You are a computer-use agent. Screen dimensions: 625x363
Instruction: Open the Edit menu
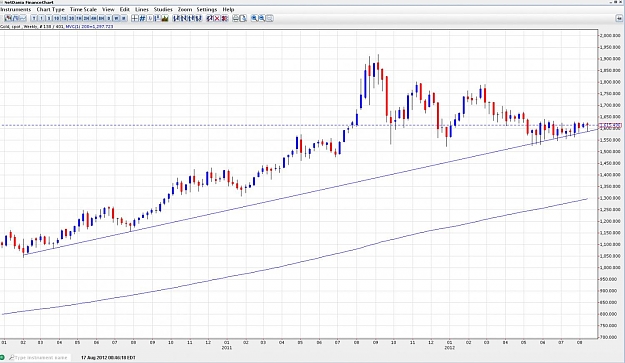[x=125, y=9]
